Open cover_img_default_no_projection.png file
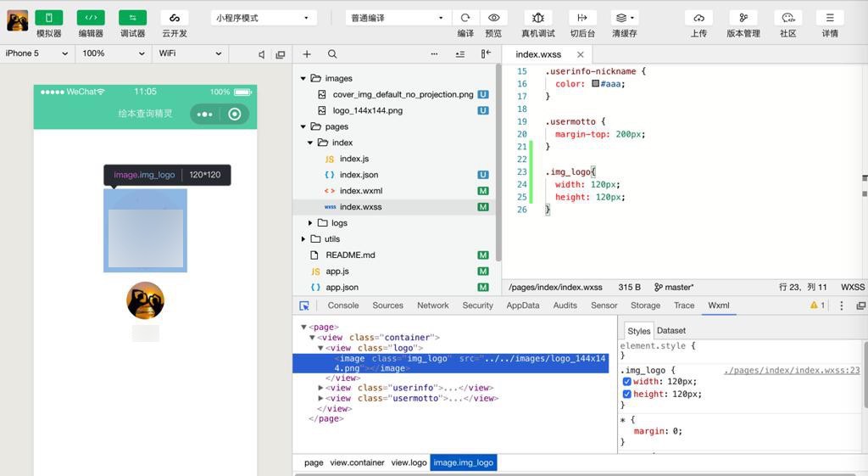The height and width of the screenshot is (476, 868). click(x=403, y=95)
